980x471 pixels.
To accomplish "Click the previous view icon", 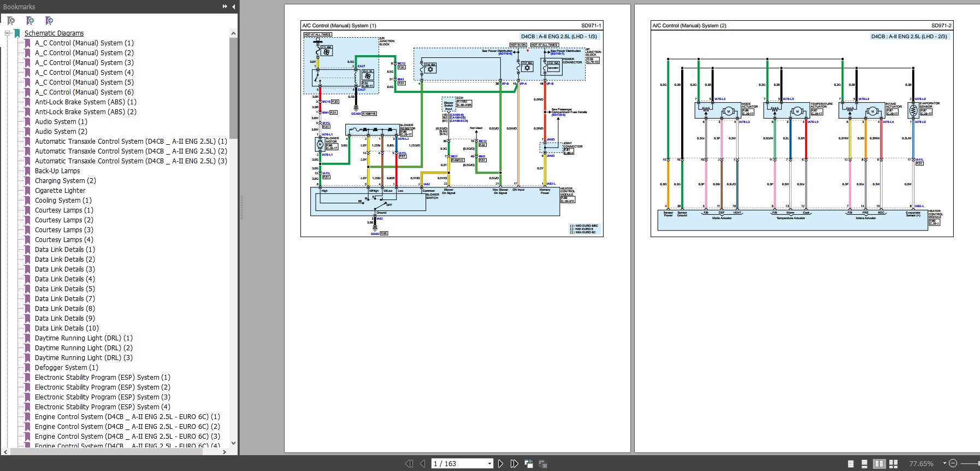I will pos(529,463).
